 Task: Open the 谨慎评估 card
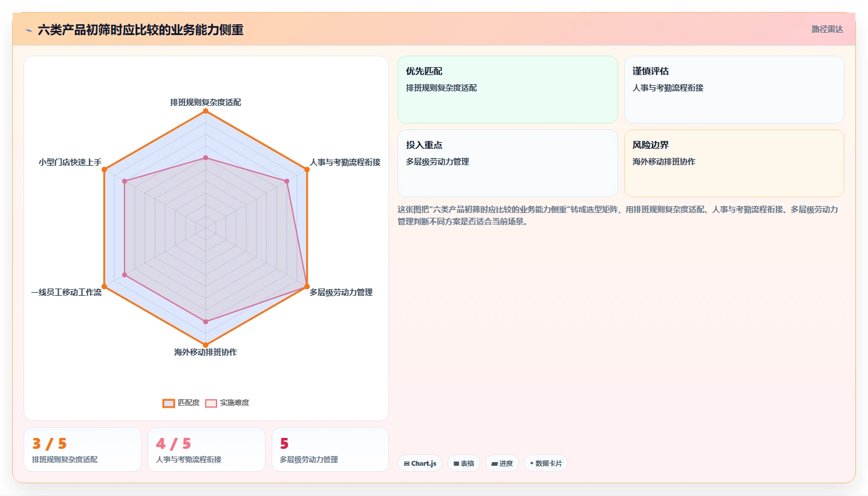coord(734,90)
